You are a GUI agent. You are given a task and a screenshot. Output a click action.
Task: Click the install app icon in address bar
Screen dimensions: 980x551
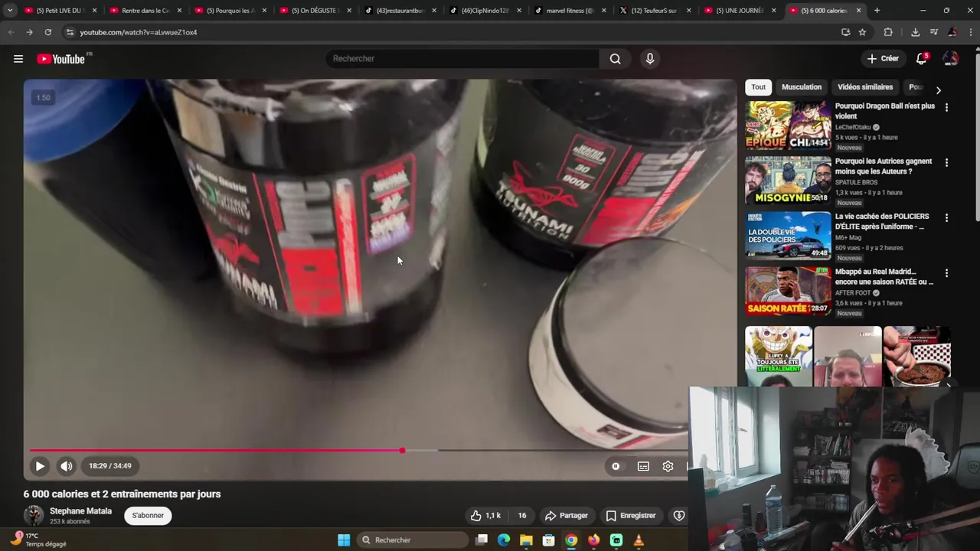tap(845, 32)
